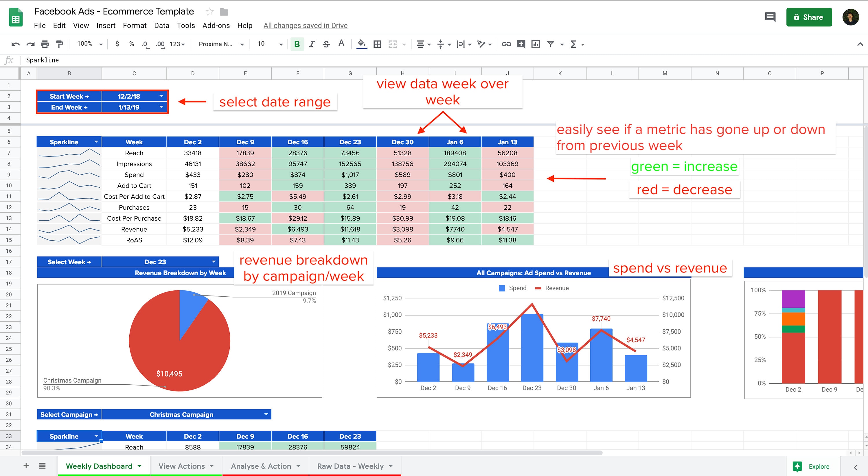The height and width of the screenshot is (476, 868).
Task: Click the Create a filter icon
Action: point(551,44)
